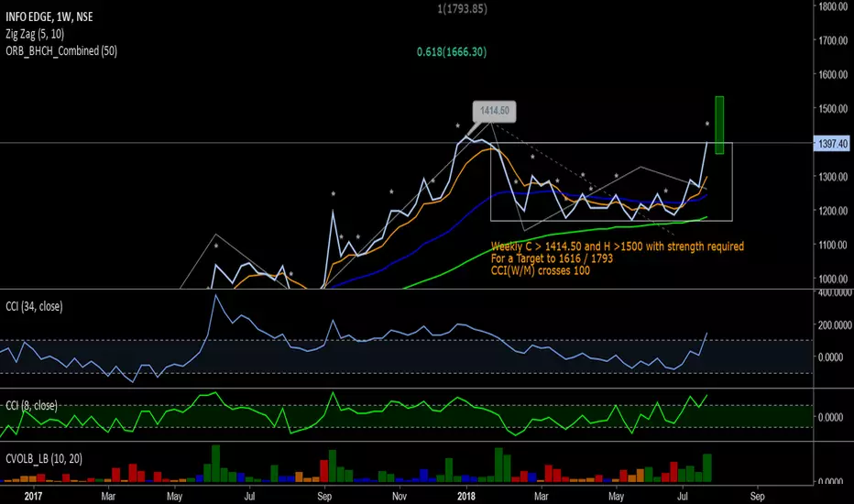Select the green vertical target rectangle
This screenshot has width=854, height=504.
[719, 125]
